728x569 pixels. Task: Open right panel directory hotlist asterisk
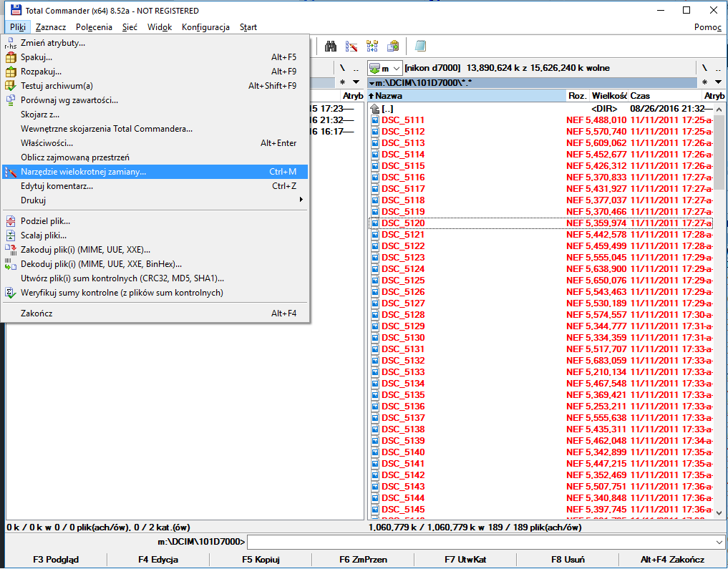pos(705,82)
